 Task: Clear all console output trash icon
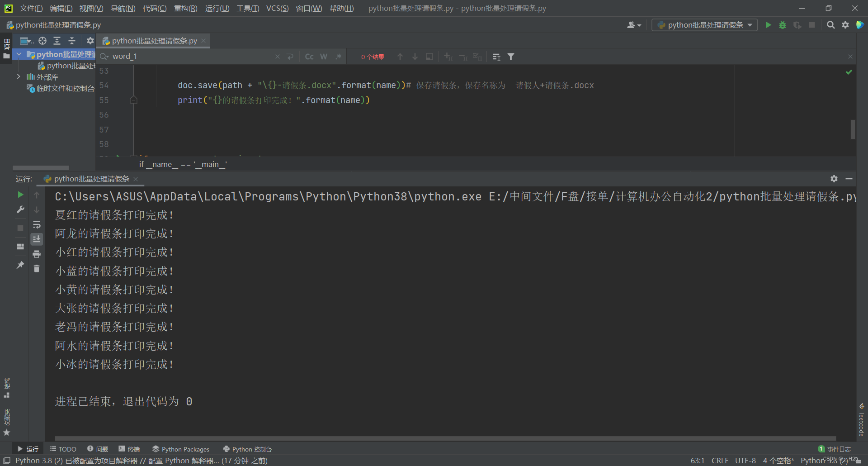pos(37,269)
